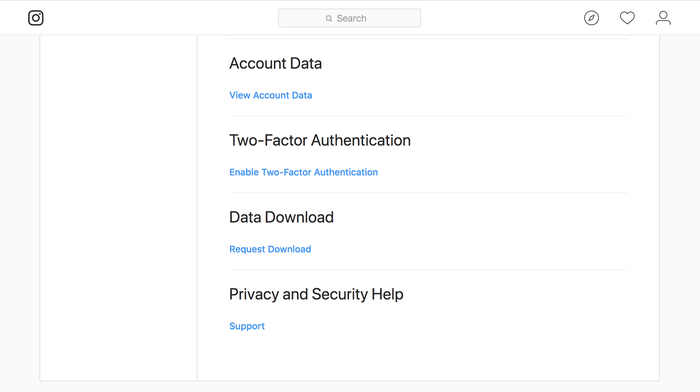Click the Instagram camera logo
The height and width of the screenshot is (392, 700).
36,18
